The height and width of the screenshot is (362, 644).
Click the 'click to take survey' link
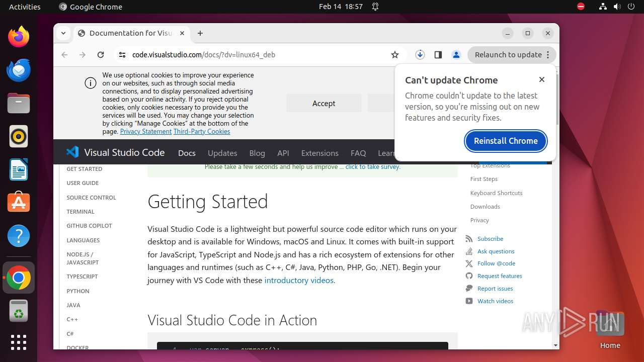pyautogui.click(x=373, y=166)
